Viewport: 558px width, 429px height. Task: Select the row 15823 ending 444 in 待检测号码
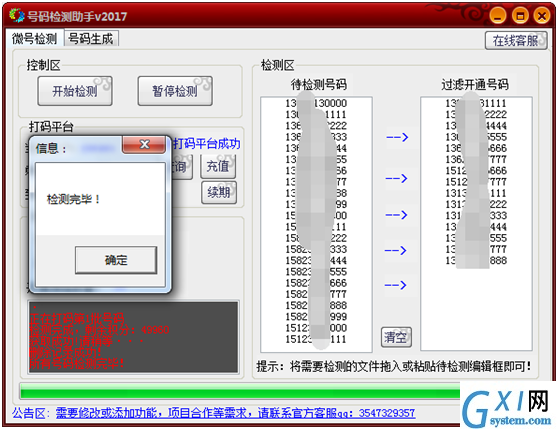pyautogui.click(x=316, y=261)
